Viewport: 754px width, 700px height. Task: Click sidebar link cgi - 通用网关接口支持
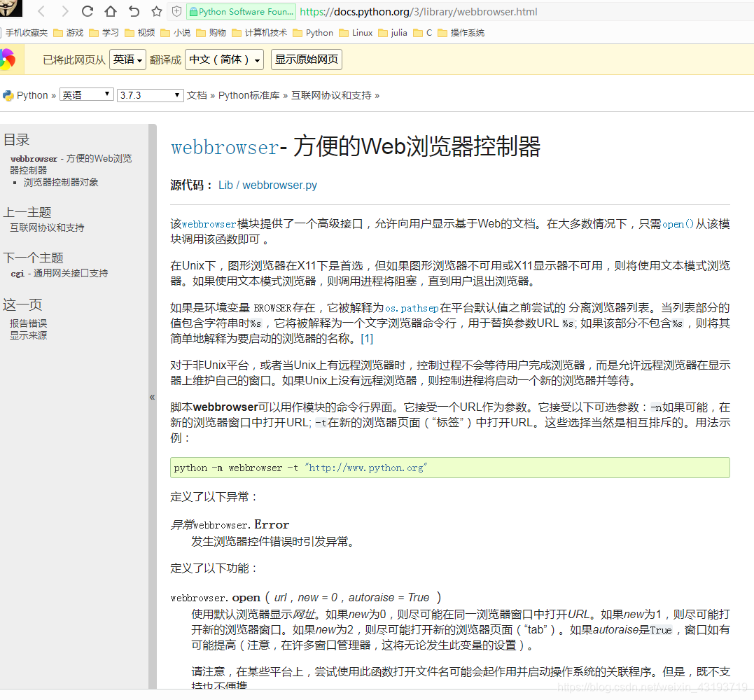pyautogui.click(x=60, y=273)
